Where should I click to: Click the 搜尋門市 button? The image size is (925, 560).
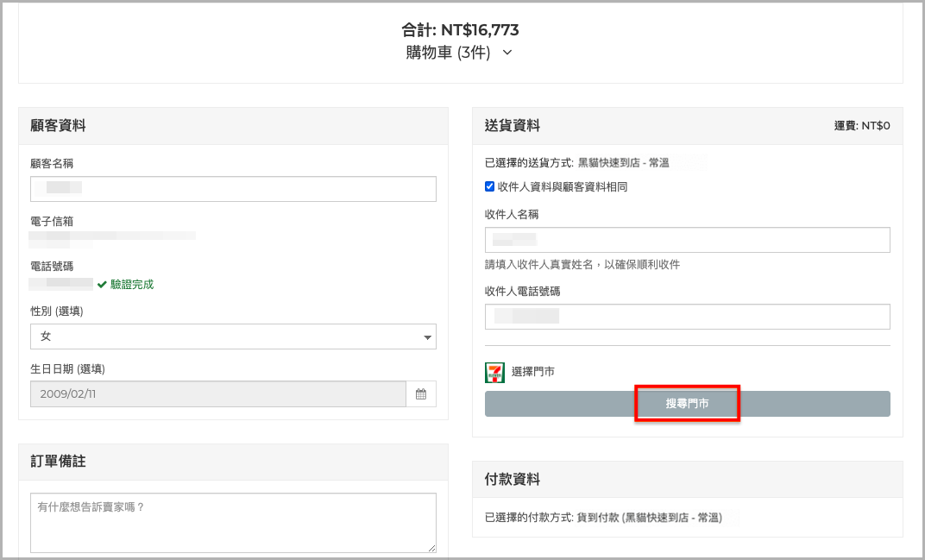coord(687,404)
